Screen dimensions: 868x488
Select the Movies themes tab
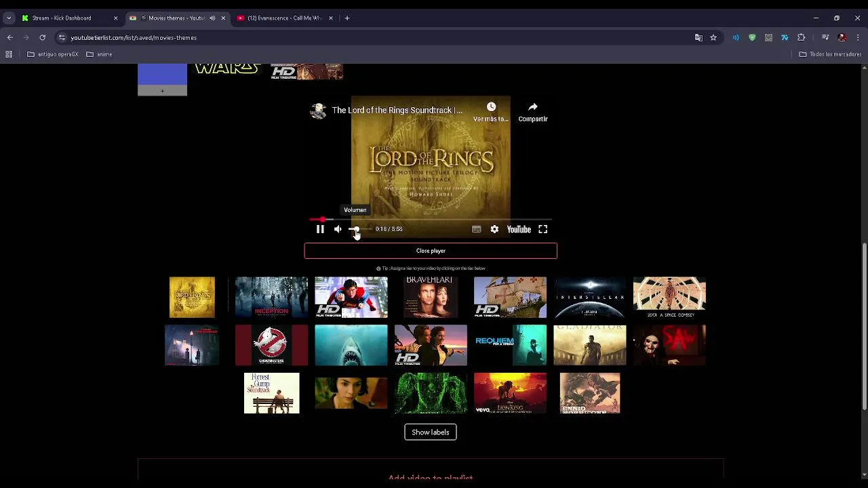coord(176,18)
